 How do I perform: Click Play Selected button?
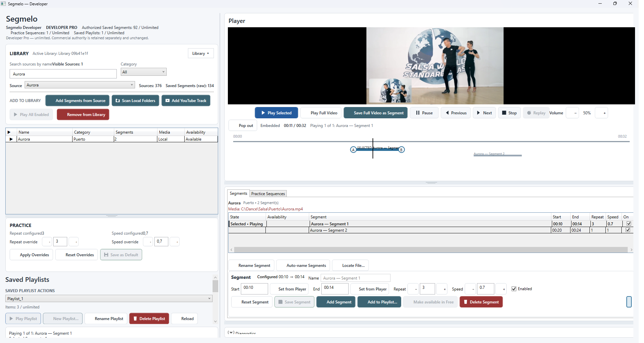276,113
